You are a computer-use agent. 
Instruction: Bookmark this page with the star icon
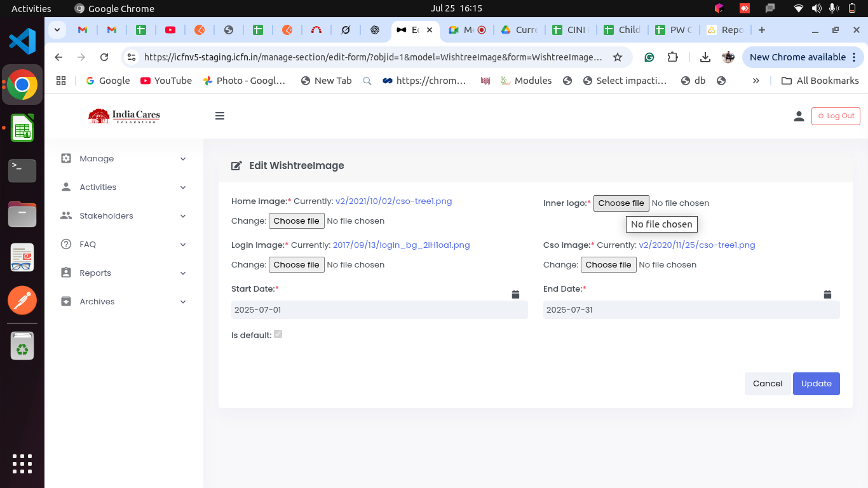(617, 57)
